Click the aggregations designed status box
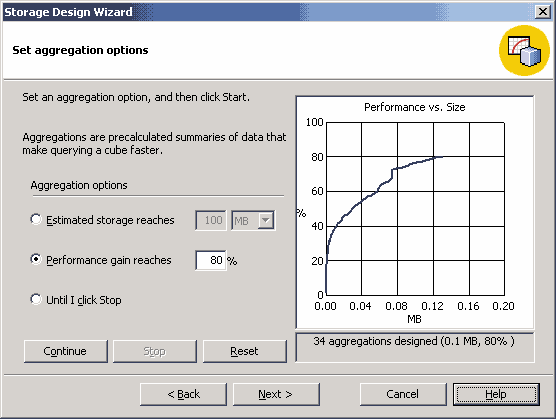 click(415, 347)
